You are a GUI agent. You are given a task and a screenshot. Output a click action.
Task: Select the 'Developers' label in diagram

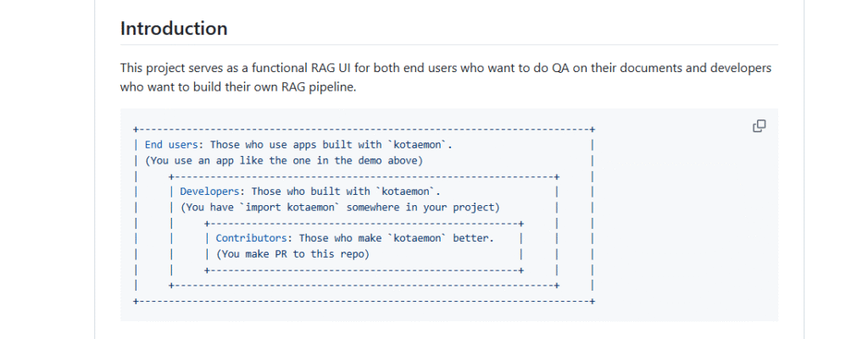pos(209,192)
